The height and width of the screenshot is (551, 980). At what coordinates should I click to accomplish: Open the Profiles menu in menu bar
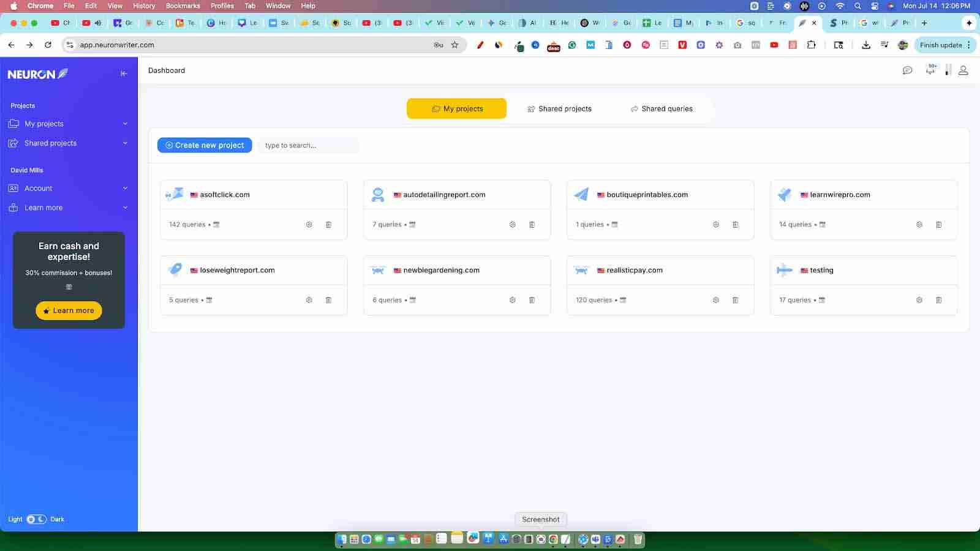point(222,6)
